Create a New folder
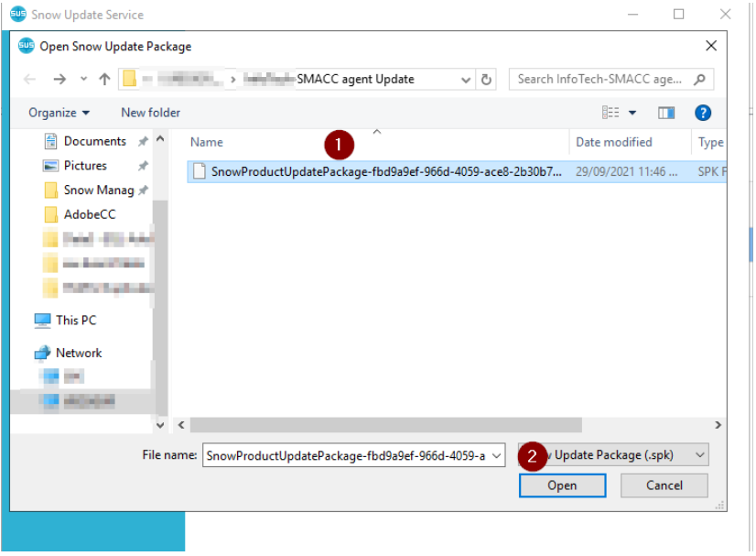The image size is (756, 556). (150, 113)
